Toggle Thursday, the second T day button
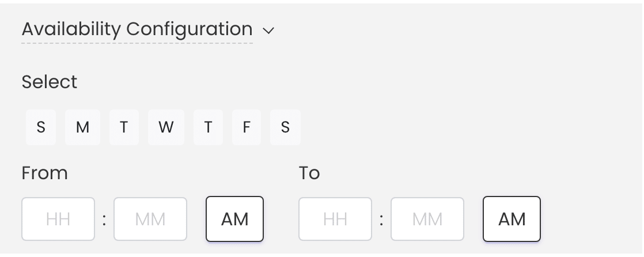 pos(208,127)
